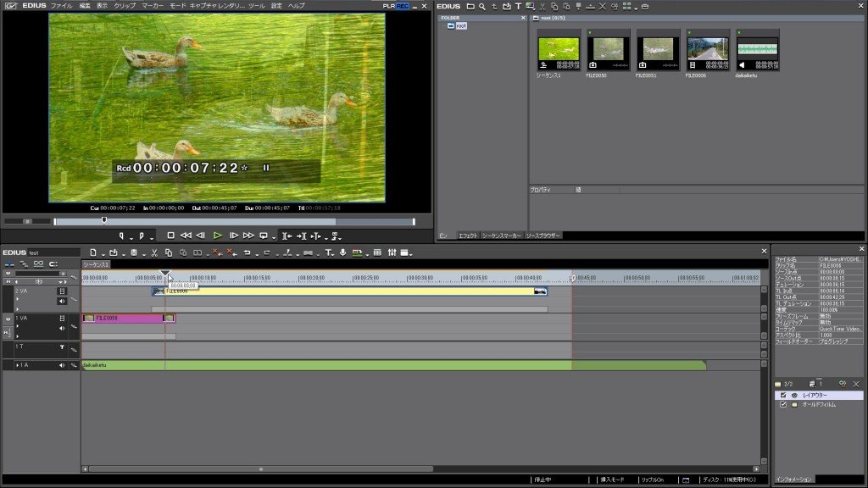Toggle video mute on 1 VA track

tap(62, 319)
